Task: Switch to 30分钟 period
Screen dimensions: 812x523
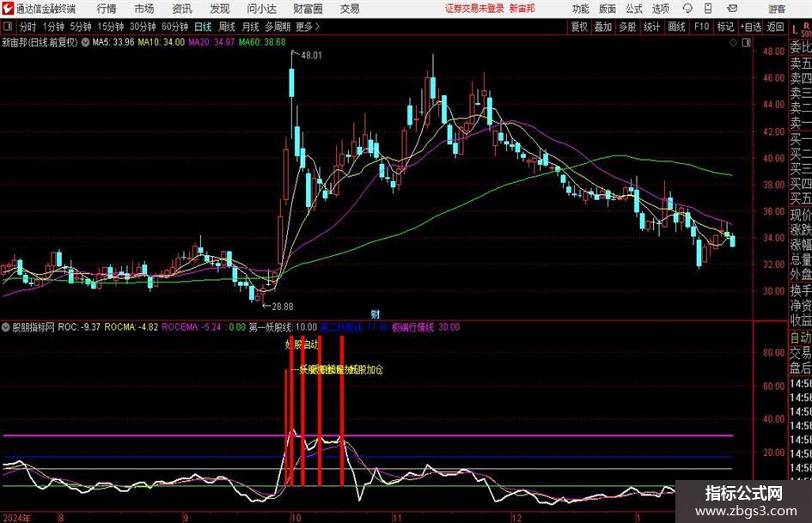Action: [x=143, y=27]
